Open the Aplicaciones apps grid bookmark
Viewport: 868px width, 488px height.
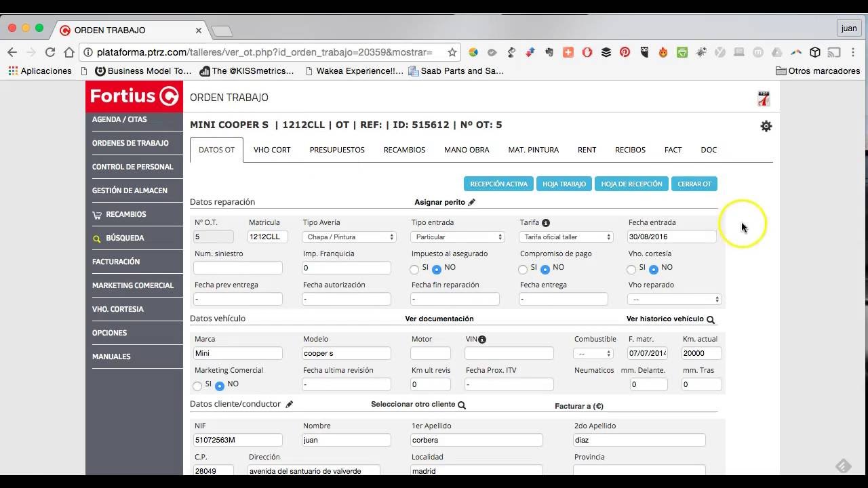(40, 70)
